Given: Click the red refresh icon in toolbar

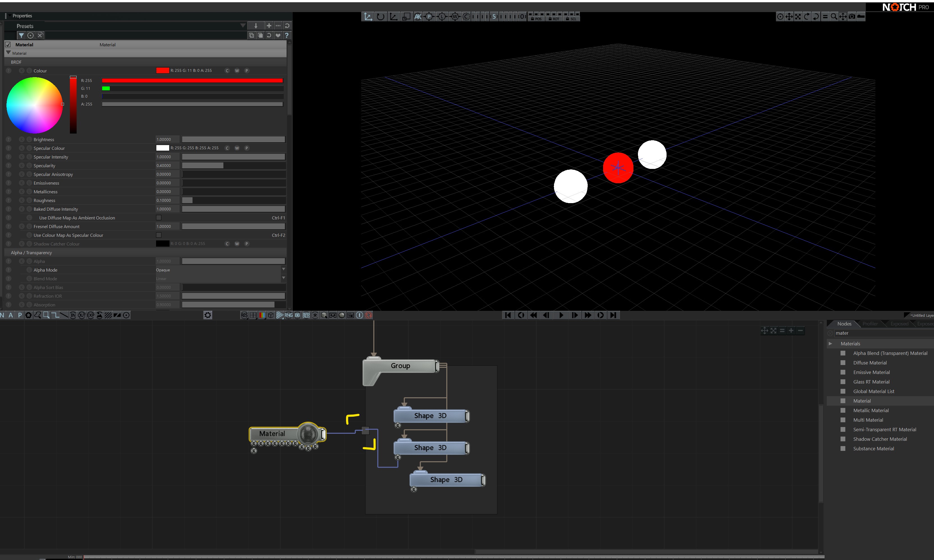Looking at the screenshot, I should (369, 315).
